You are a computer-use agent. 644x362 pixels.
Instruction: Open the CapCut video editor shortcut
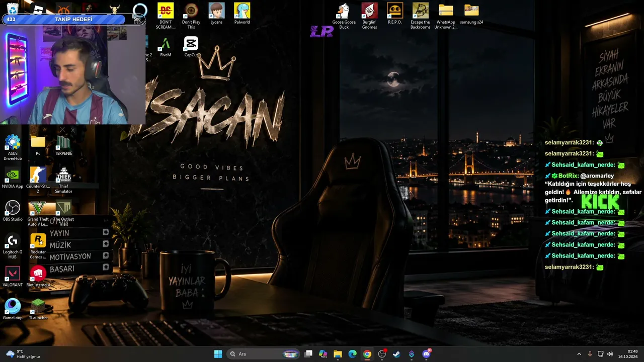[x=191, y=47]
